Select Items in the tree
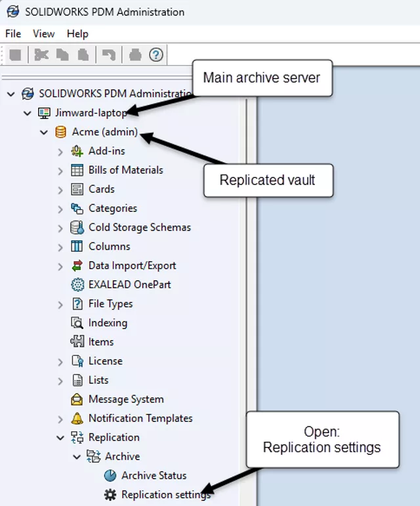 (101, 342)
